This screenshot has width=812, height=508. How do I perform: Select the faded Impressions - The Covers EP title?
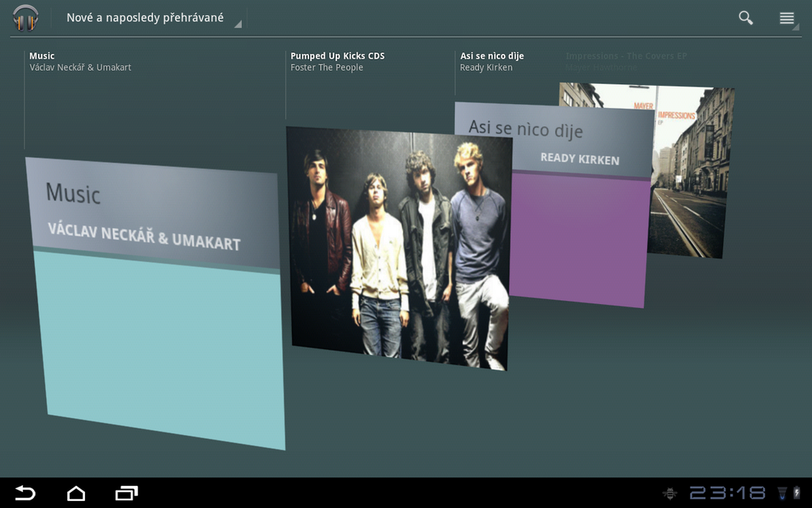tap(626, 56)
